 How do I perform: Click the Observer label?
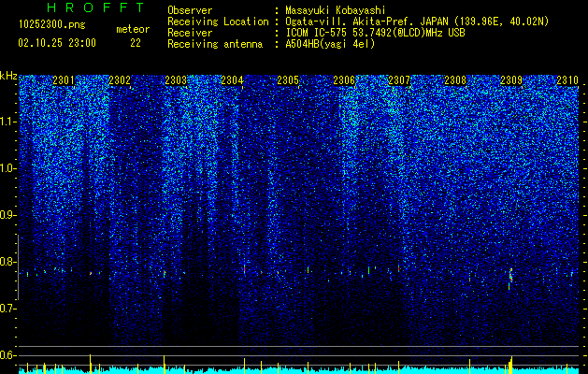point(190,10)
